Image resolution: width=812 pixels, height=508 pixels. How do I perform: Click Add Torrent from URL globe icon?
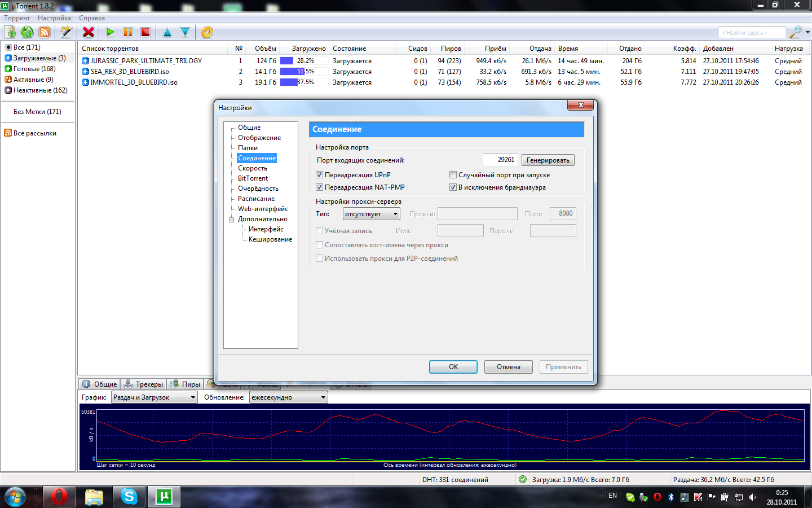(27, 32)
